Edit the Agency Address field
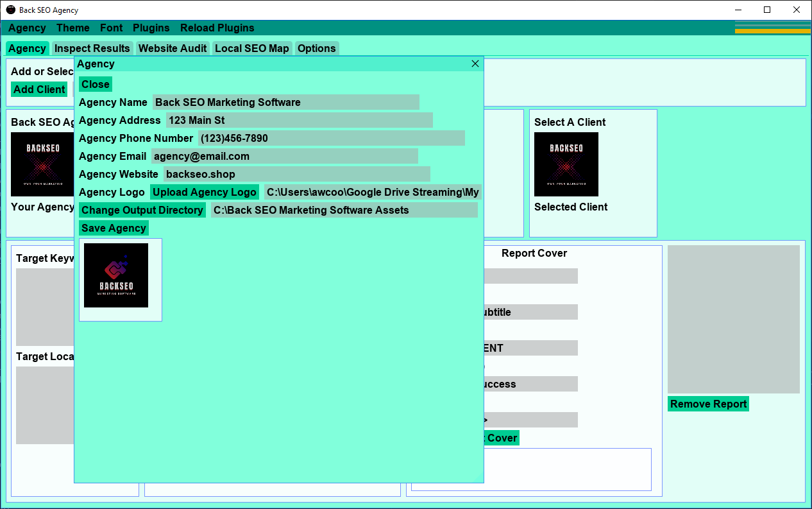This screenshot has width=812, height=509. pyautogui.click(x=300, y=120)
